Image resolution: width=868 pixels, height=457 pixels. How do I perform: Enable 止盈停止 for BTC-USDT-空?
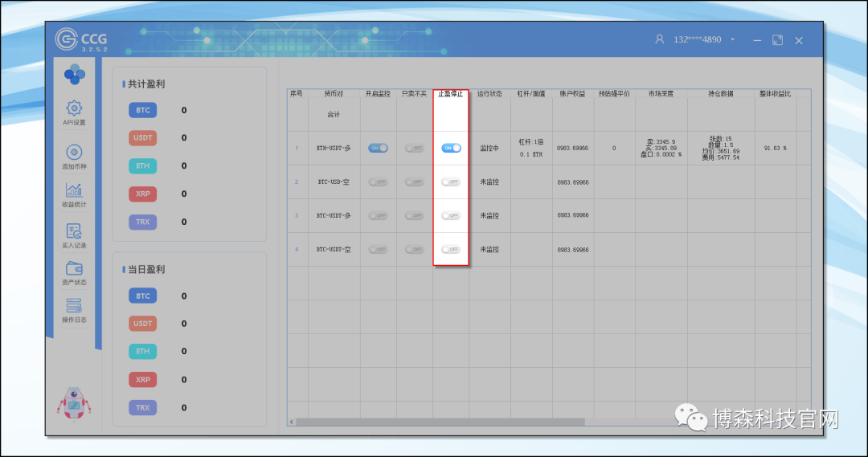coord(451,250)
